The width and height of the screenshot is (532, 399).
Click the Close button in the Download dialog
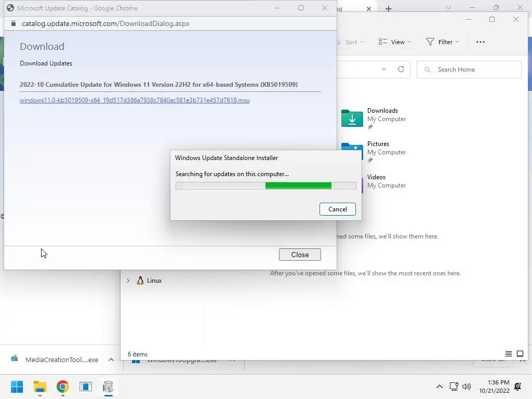pos(300,255)
